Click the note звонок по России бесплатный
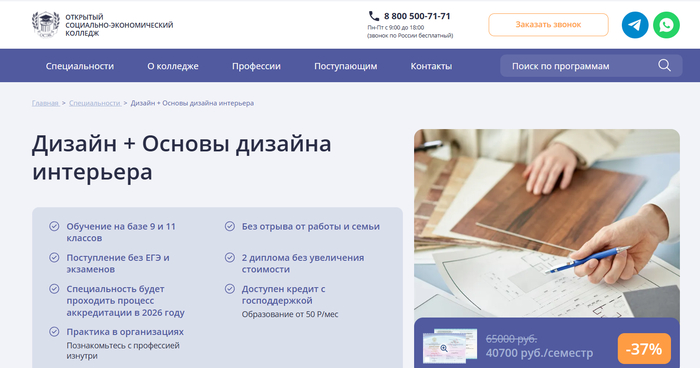Image resolution: width=700 pixels, height=368 pixels. coord(410,36)
